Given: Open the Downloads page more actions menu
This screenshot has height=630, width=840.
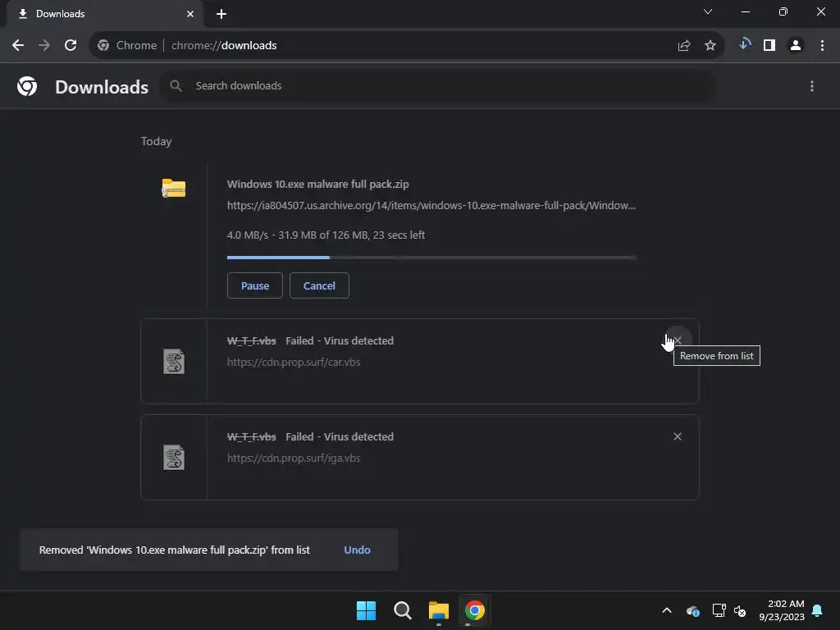Looking at the screenshot, I should pos(812,86).
